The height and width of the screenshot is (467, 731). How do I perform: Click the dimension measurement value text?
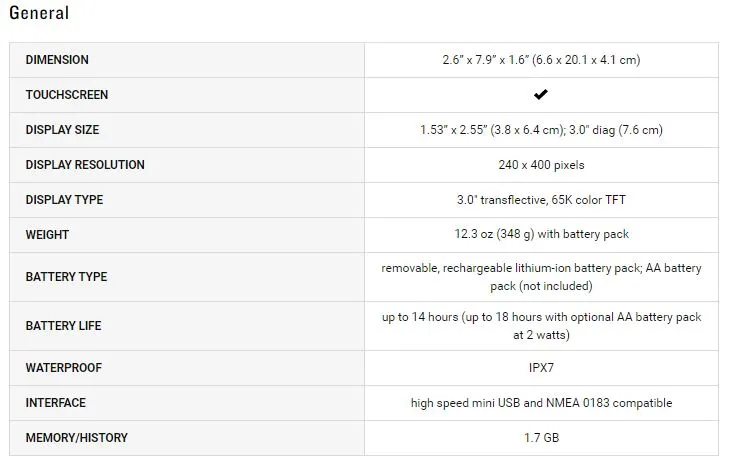pyautogui.click(x=541, y=60)
